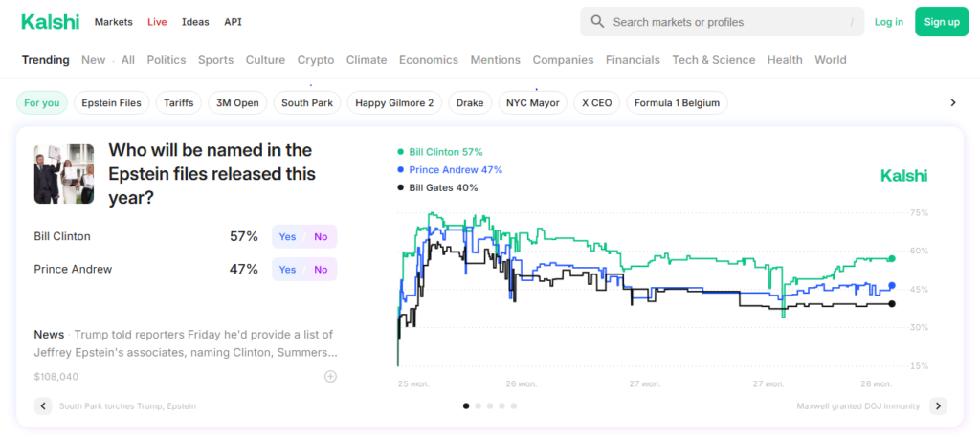Focus the search markets or profiles field
Image resolution: width=980 pixels, height=438 pixels.
(x=722, y=22)
